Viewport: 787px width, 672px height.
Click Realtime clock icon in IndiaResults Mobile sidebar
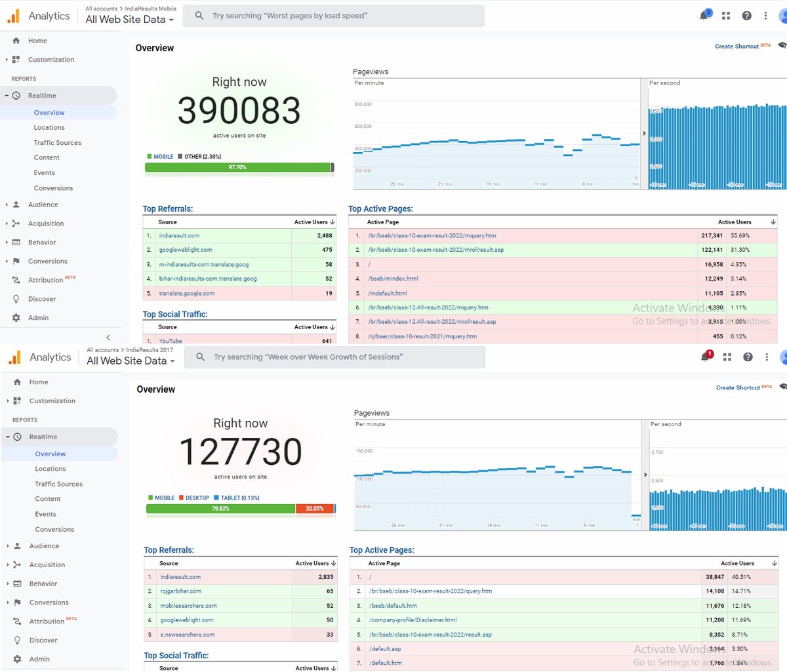pos(16,96)
